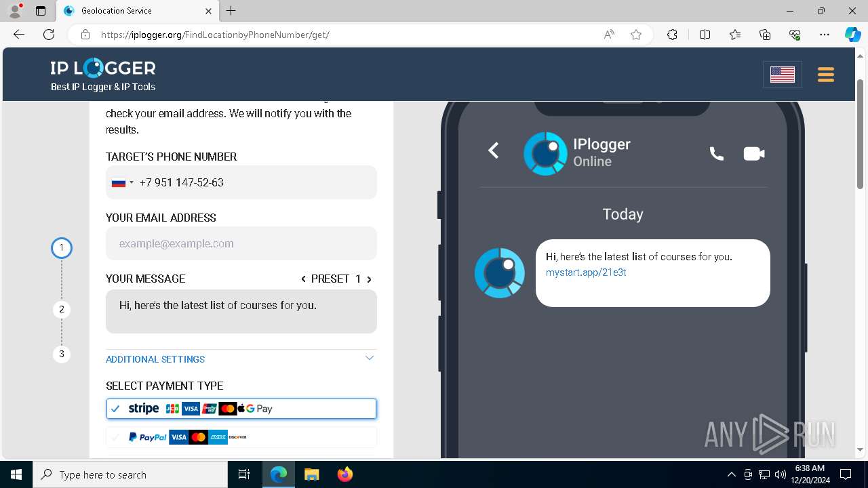The height and width of the screenshot is (488, 868).
Task: Open Browser essentials
Action: 795,35
